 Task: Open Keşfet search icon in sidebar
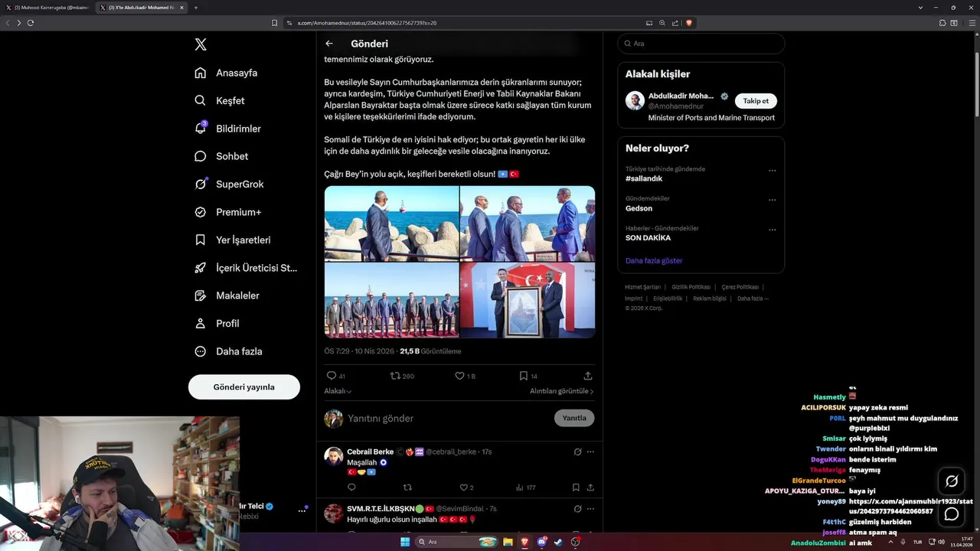click(201, 100)
